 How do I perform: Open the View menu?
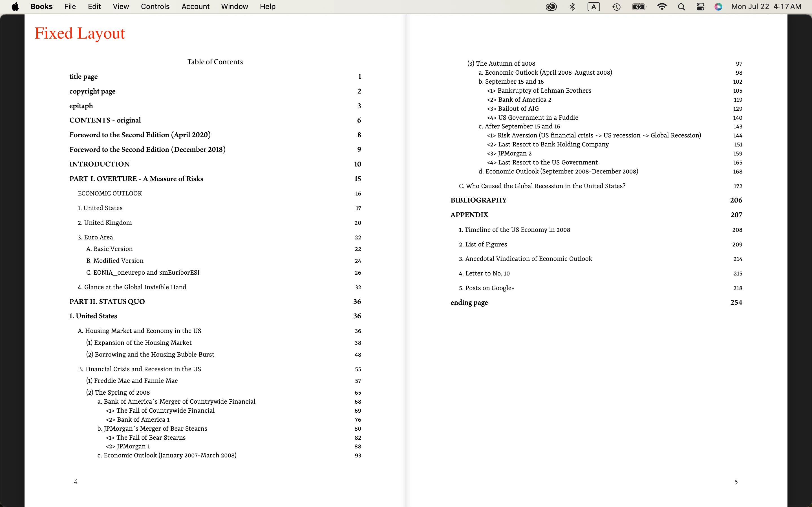(121, 7)
